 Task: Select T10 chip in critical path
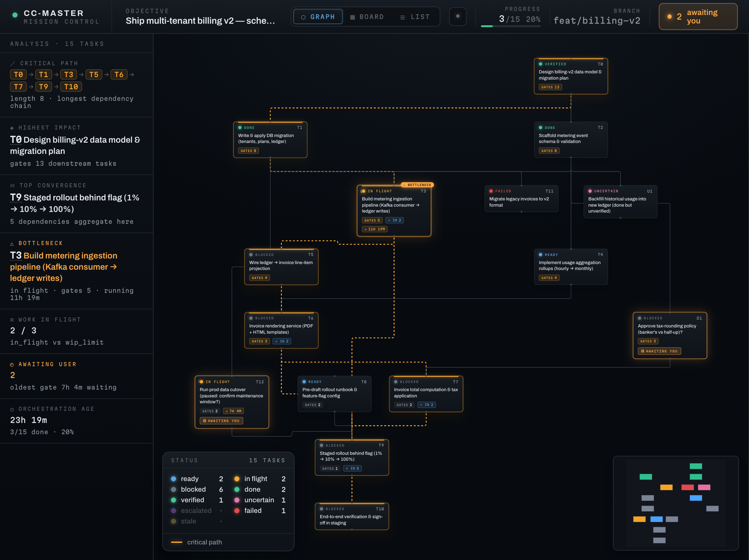pyautogui.click(x=71, y=87)
